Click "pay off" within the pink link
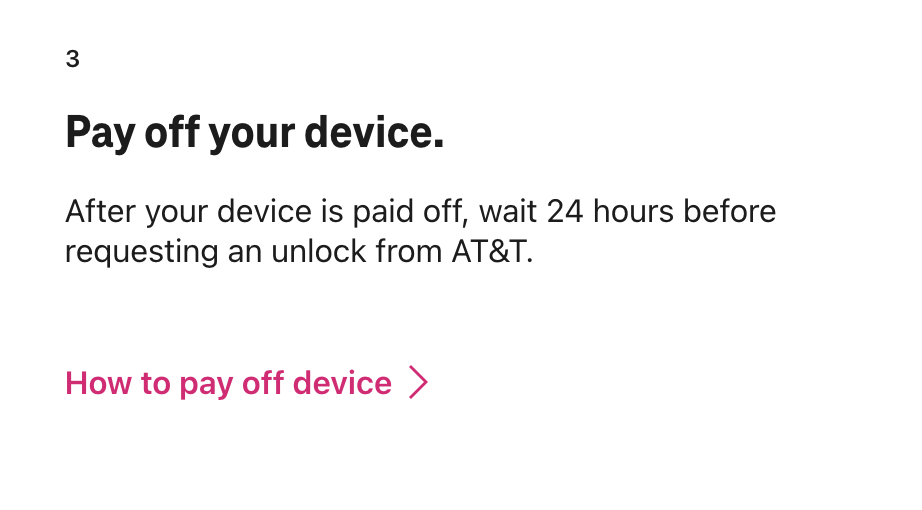The height and width of the screenshot is (510, 922). [231, 383]
